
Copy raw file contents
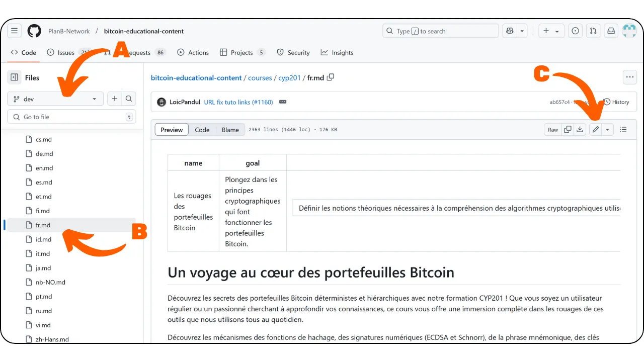pyautogui.click(x=568, y=130)
